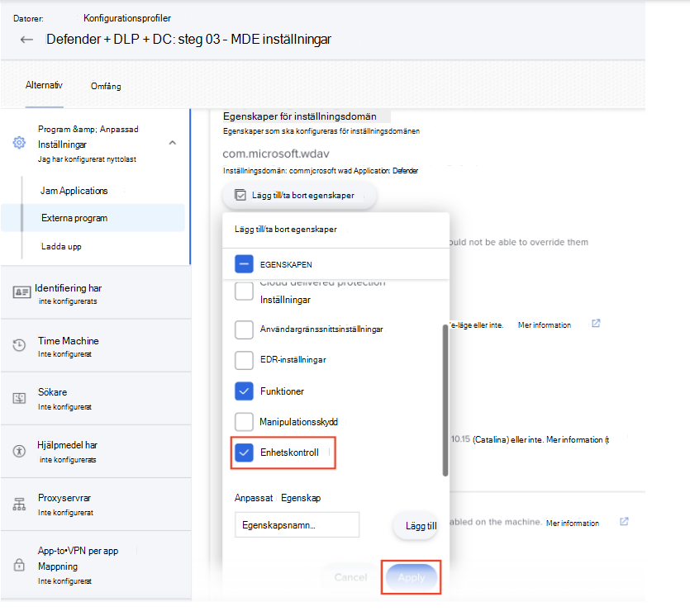Open Sökare payload section

coord(96,399)
